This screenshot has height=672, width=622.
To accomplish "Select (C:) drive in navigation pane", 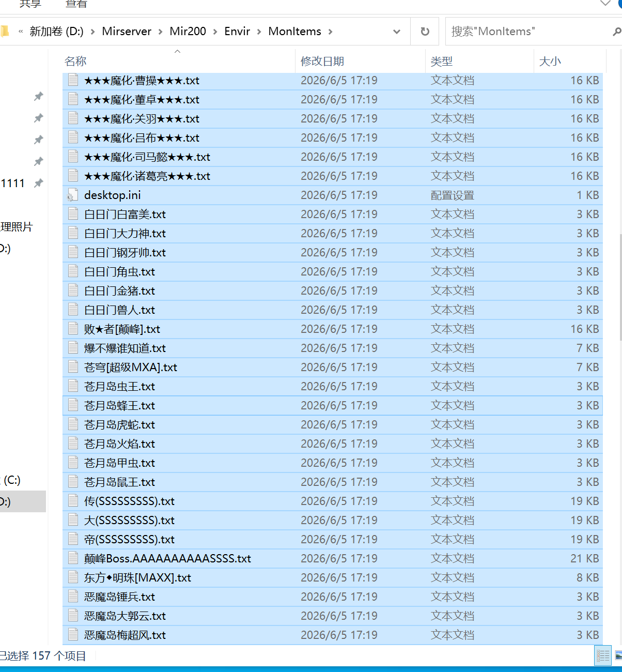I will pos(11,480).
